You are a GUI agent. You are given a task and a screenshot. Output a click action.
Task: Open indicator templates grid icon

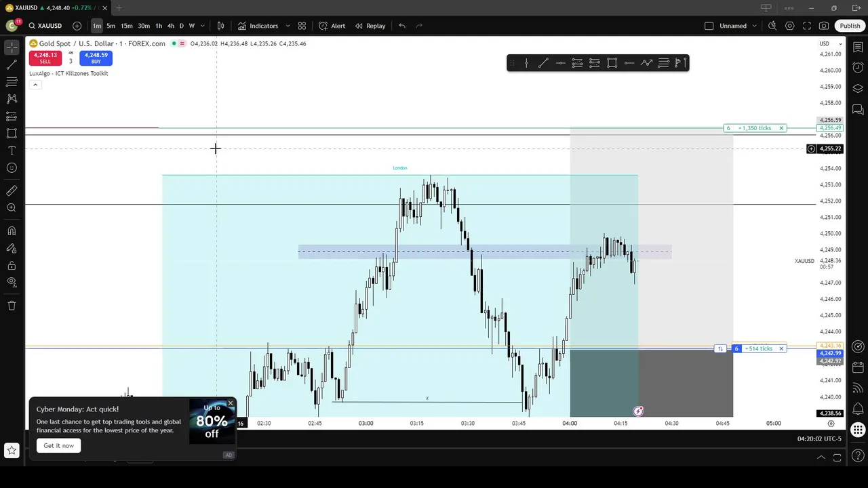click(302, 26)
